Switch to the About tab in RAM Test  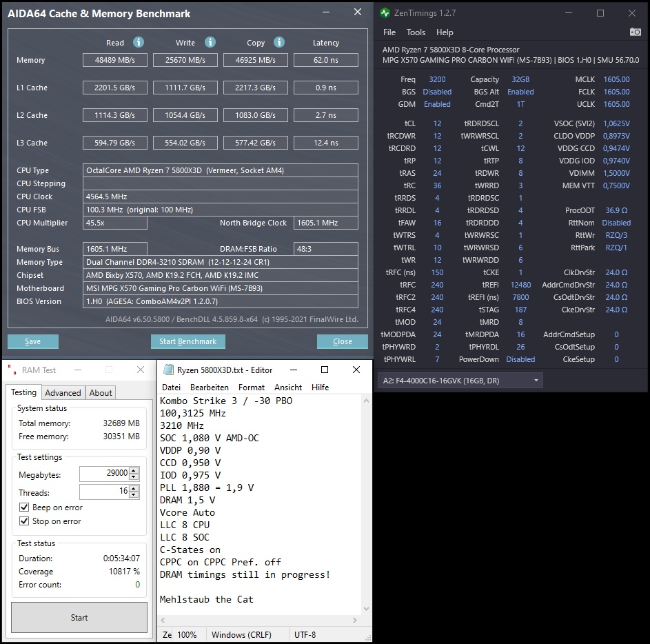pyautogui.click(x=100, y=392)
